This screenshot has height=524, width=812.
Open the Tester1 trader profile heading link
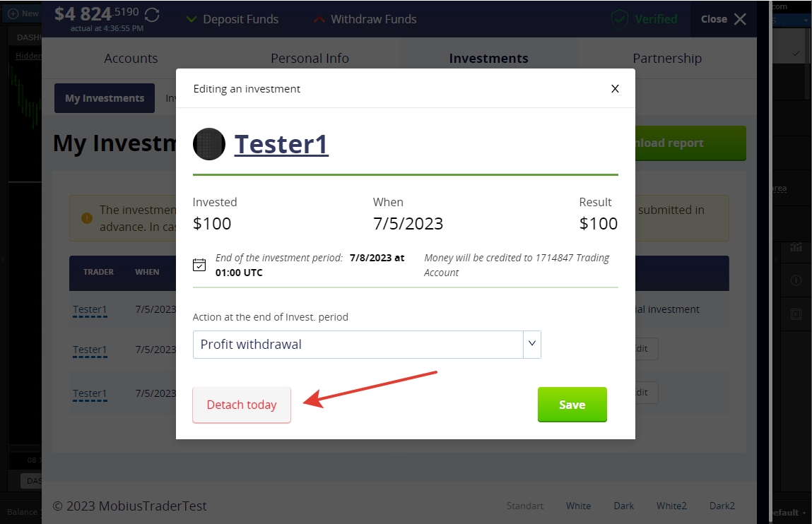click(x=281, y=144)
